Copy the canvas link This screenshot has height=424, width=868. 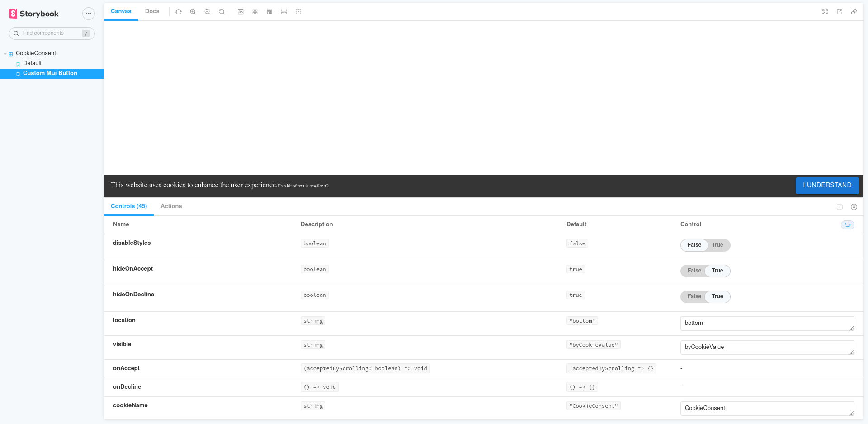pos(854,12)
